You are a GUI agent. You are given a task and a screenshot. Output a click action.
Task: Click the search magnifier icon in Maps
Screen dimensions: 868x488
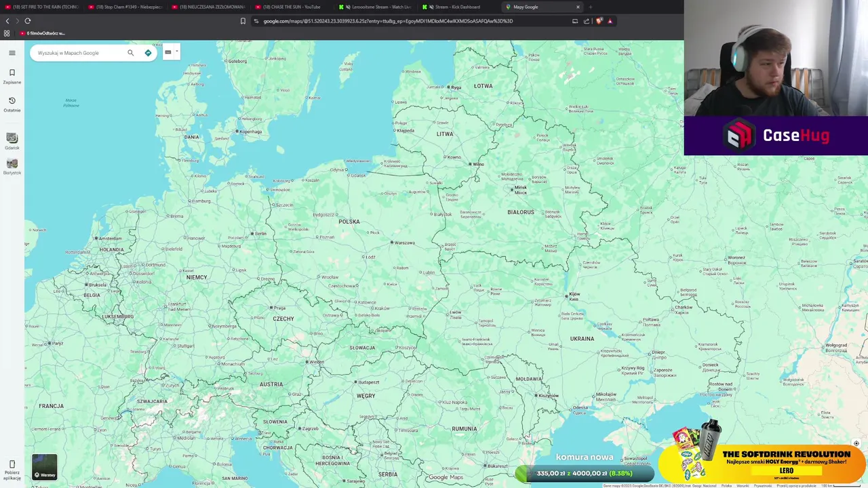[131, 53]
